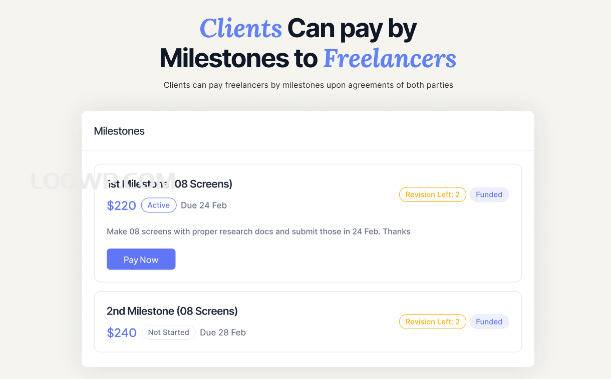Click the subtitle about paying freelancers
The width and height of the screenshot is (611, 379).
(x=308, y=85)
